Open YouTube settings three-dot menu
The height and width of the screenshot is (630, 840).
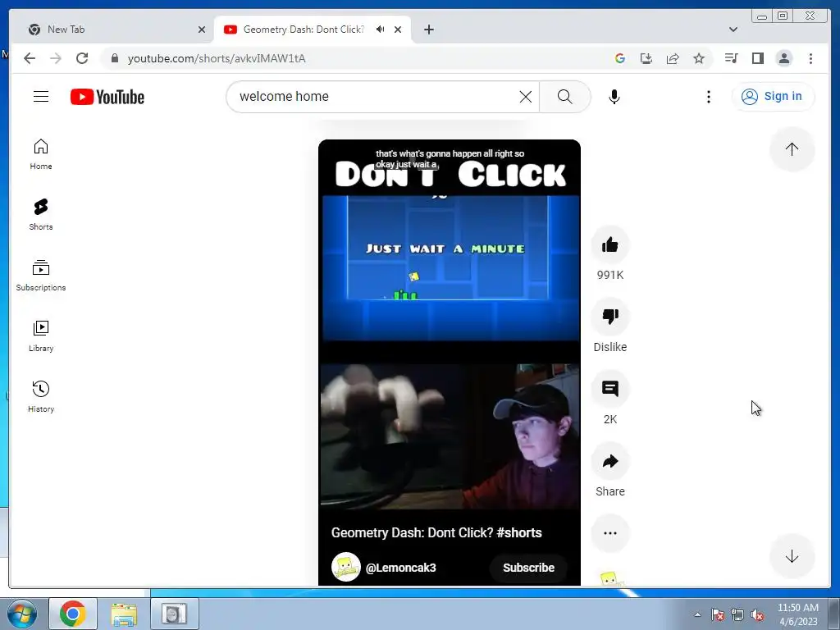pos(708,97)
